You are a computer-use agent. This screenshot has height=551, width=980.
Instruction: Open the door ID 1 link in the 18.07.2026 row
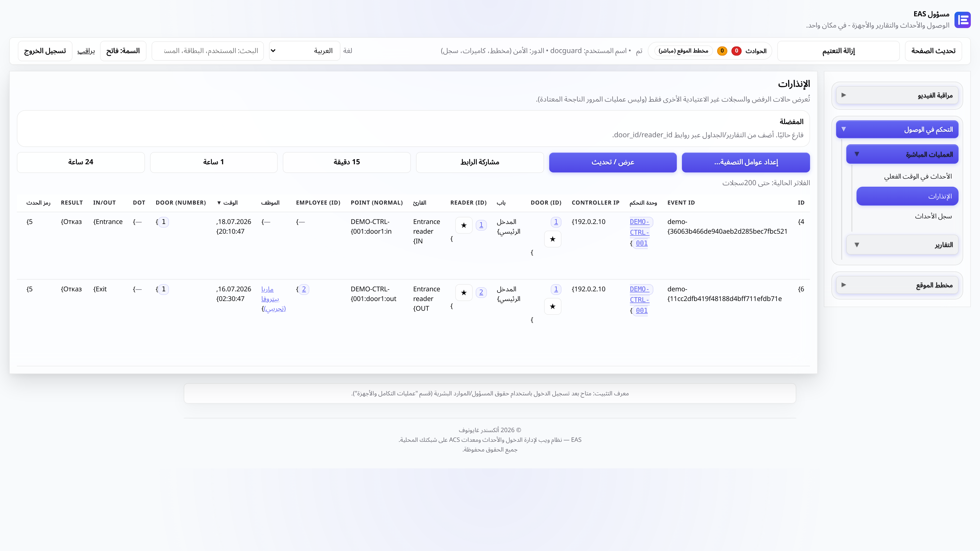[556, 222]
